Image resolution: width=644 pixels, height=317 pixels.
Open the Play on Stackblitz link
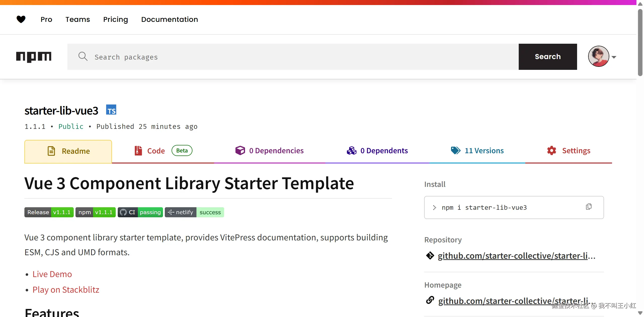(66, 290)
